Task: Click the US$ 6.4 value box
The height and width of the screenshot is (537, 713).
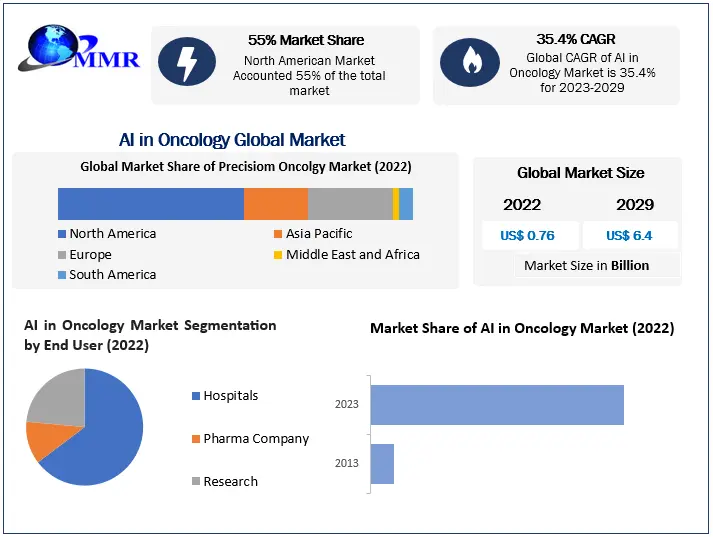Action: [x=629, y=236]
